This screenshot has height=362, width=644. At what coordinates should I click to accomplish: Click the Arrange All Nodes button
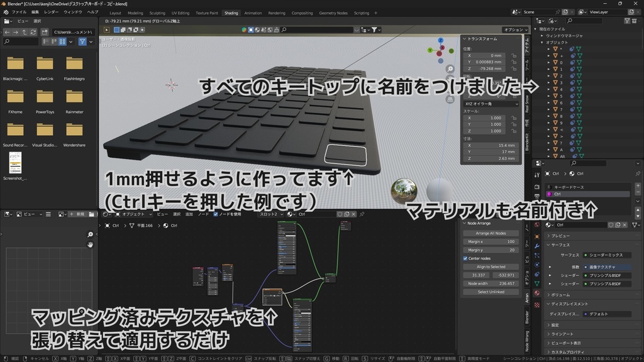coord(491,233)
